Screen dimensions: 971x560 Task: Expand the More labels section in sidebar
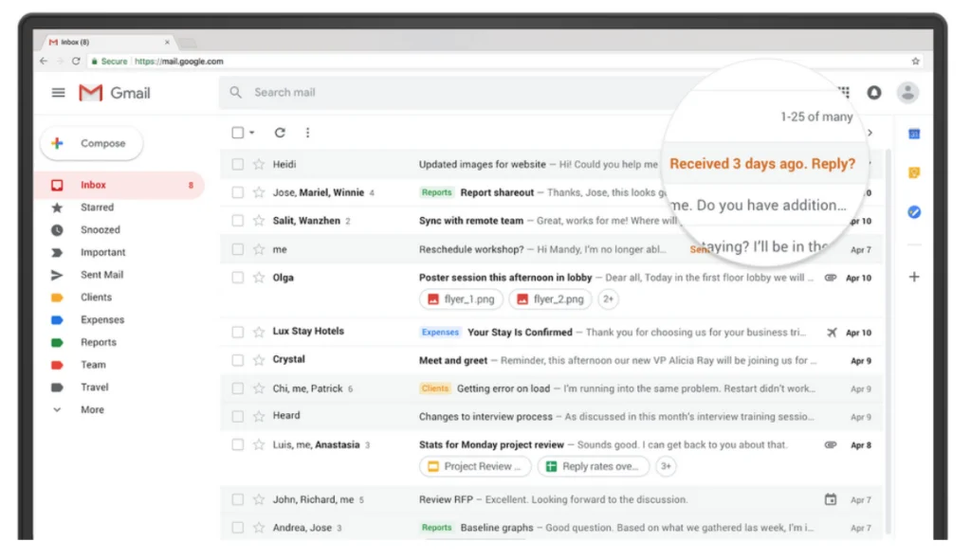(92, 410)
